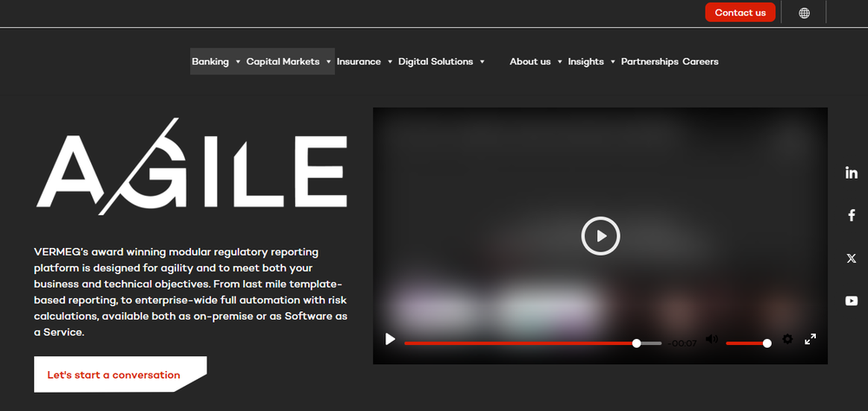
Task: Adjust the video volume slider
Action: click(748, 343)
